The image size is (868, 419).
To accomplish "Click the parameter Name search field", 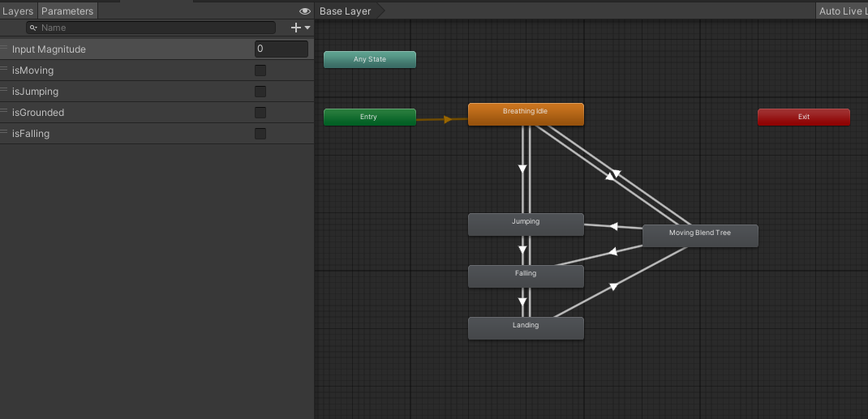I will pyautogui.click(x=151, y=28).
